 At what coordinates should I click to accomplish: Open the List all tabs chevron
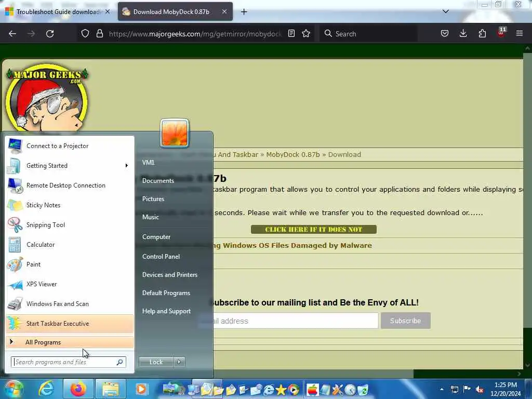click(446, 11)
